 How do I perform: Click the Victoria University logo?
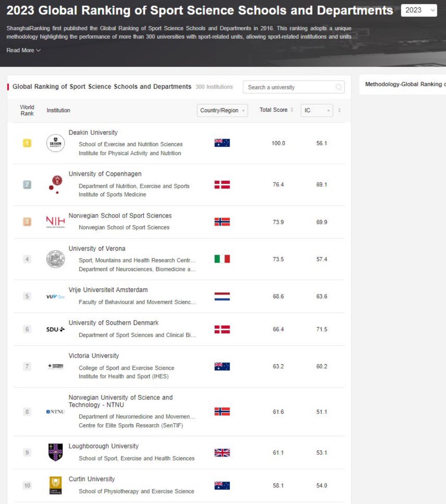coord(55,366)
